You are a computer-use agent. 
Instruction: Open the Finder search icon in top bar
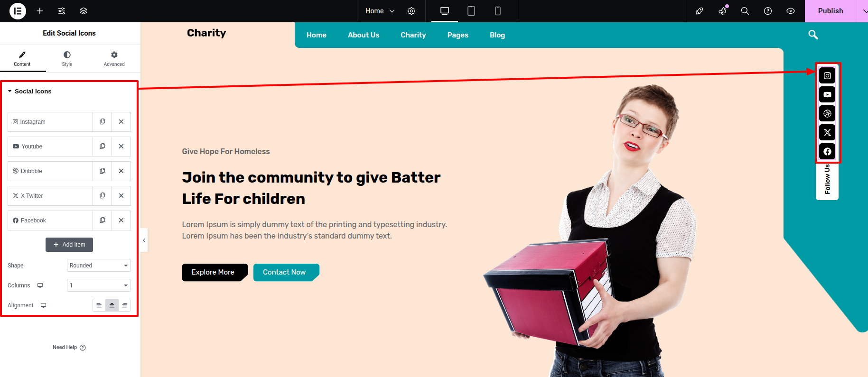(x=745, y=11)
